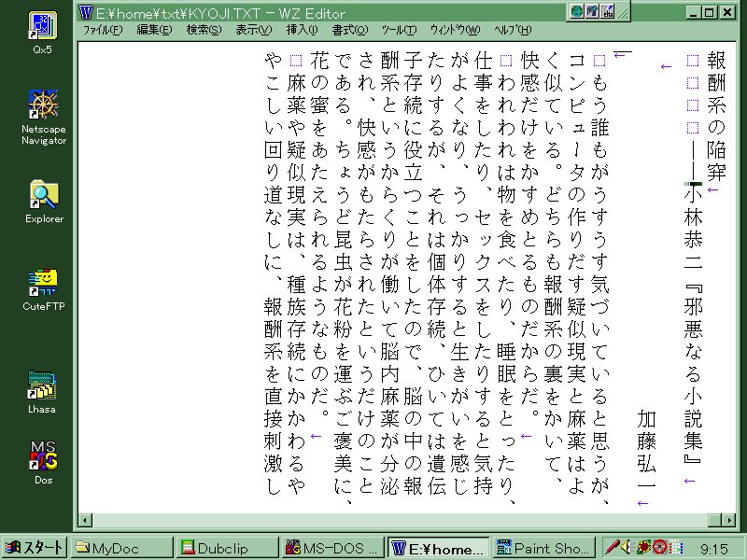Open the ツール(T) menu
747x560 pixels.
(400, 30)
